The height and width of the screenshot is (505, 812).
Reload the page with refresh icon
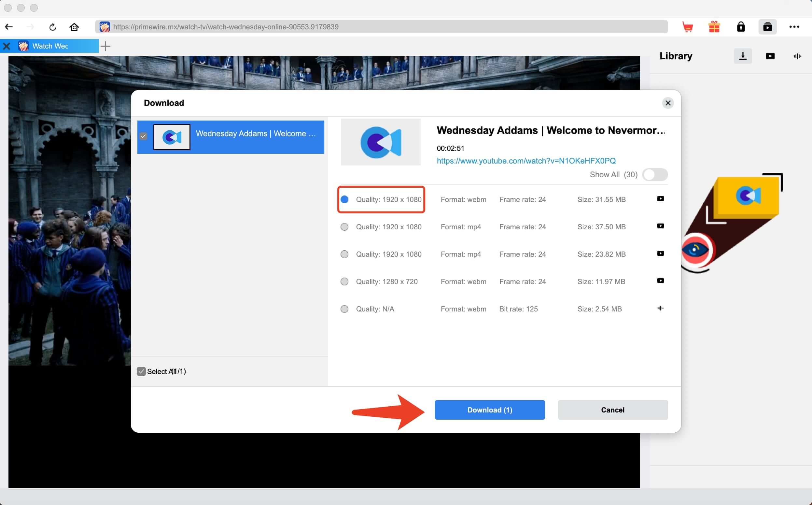[x=52, y=27]
